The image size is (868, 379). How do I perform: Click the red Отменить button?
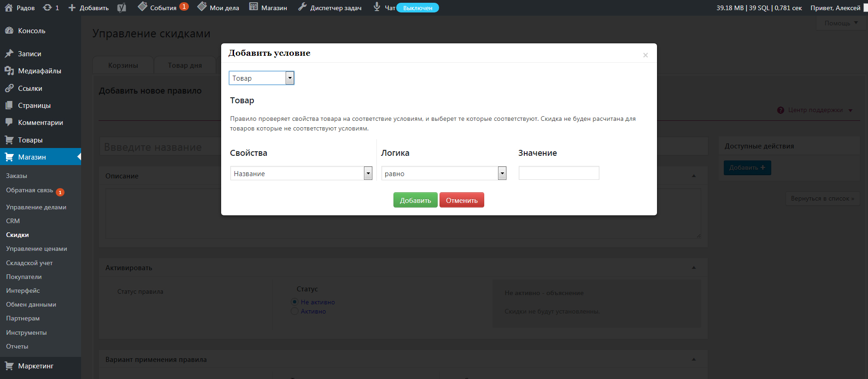tap(462, 200)
